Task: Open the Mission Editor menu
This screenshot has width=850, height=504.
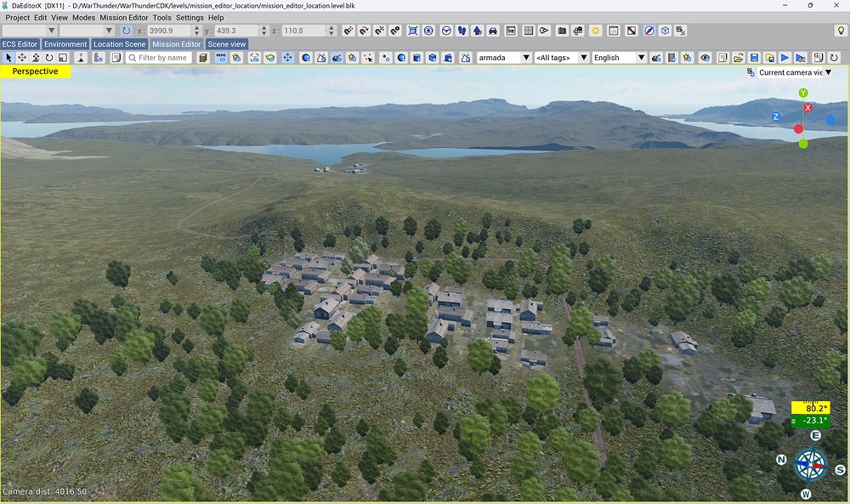Action: [123, 17]
